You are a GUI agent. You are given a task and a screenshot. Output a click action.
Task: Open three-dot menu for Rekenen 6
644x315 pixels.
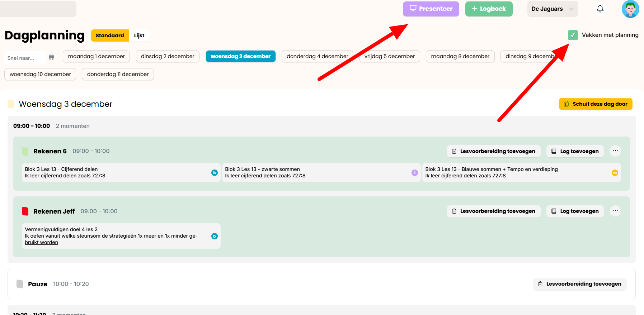pyautogui.click(x=615, y=151)
